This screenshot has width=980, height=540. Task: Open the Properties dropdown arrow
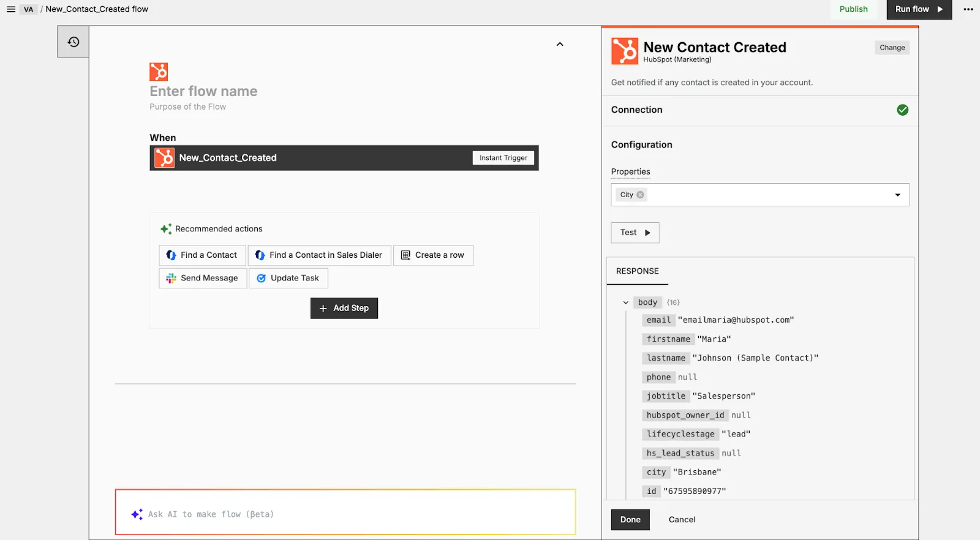tap(898, 195)
